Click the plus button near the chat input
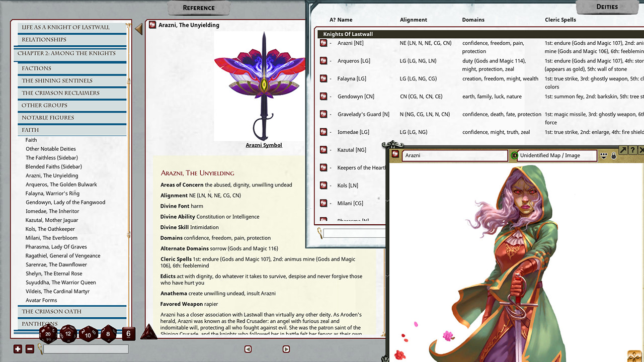This screenshot has height=362, width=644. (x=18, y=348)
